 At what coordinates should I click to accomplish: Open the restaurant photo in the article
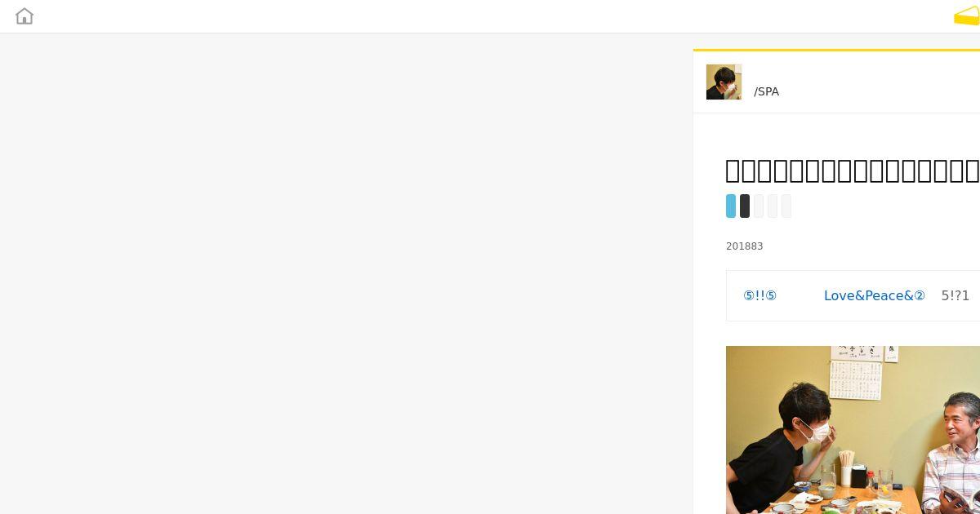point(853,430)
